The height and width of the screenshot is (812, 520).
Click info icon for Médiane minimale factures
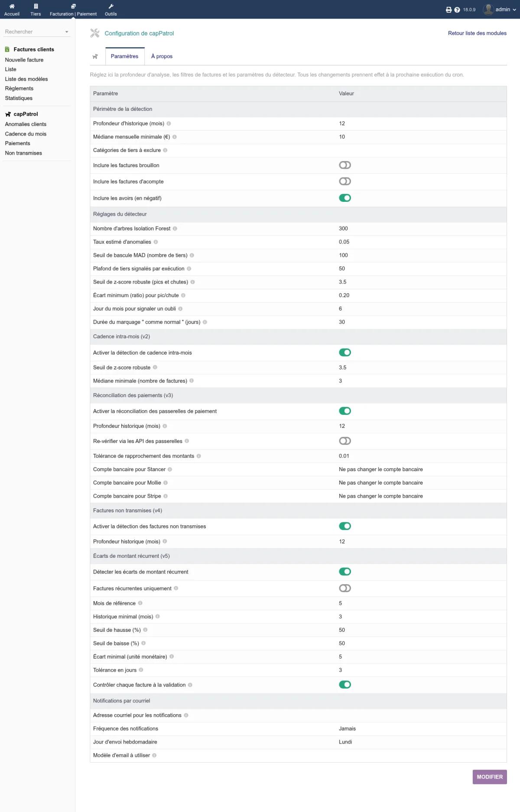click(x=192, y=381)
